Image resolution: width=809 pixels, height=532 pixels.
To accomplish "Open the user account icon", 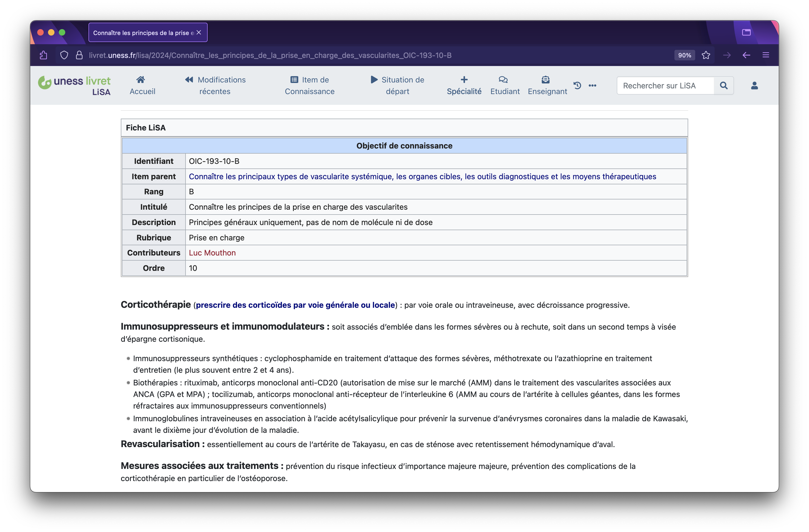I will pos(754,86).
